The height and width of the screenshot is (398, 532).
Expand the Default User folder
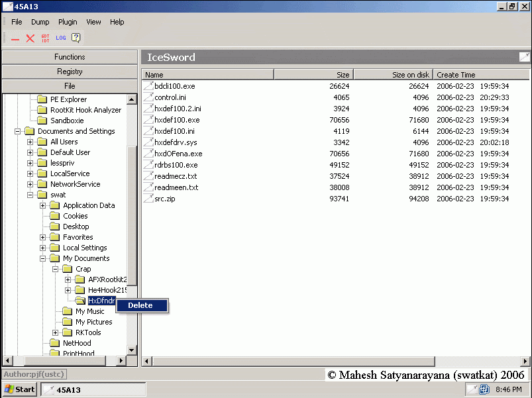30,152
